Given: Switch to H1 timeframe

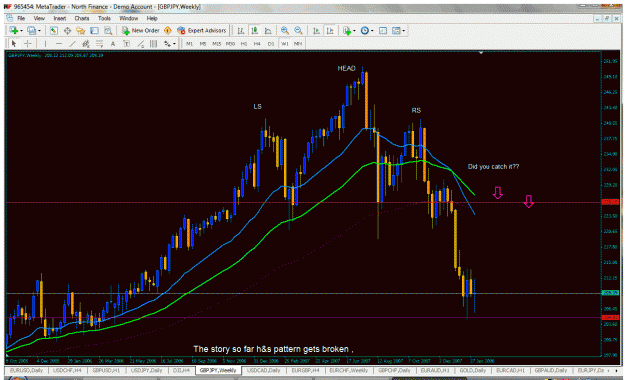Looking at the screenshot, I should 244,43.
